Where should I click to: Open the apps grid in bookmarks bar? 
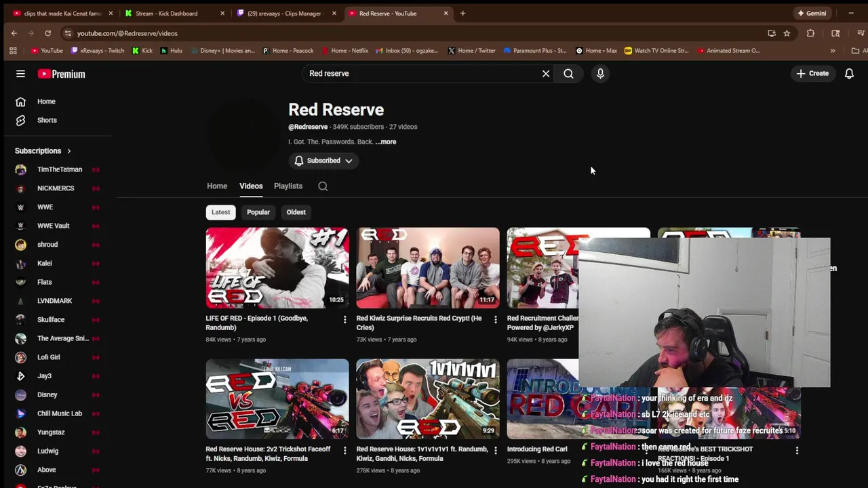pyautogui.click(x=13, y=51)
